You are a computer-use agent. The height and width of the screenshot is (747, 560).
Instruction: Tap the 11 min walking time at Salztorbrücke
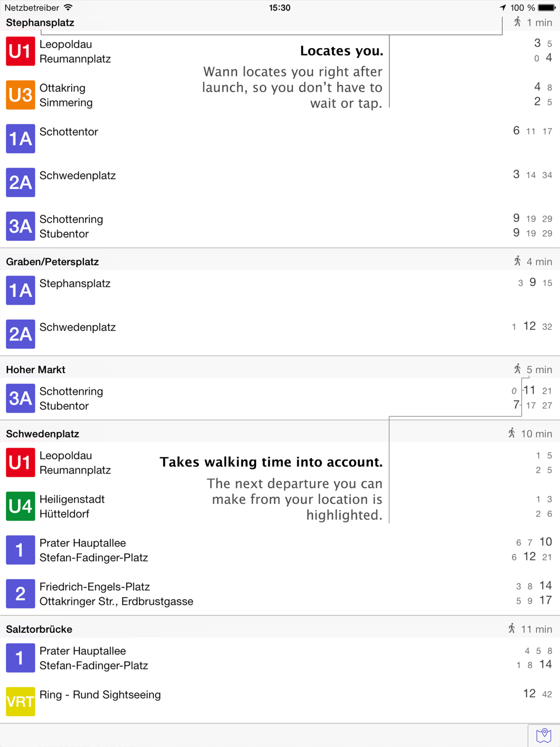(536, 629)
